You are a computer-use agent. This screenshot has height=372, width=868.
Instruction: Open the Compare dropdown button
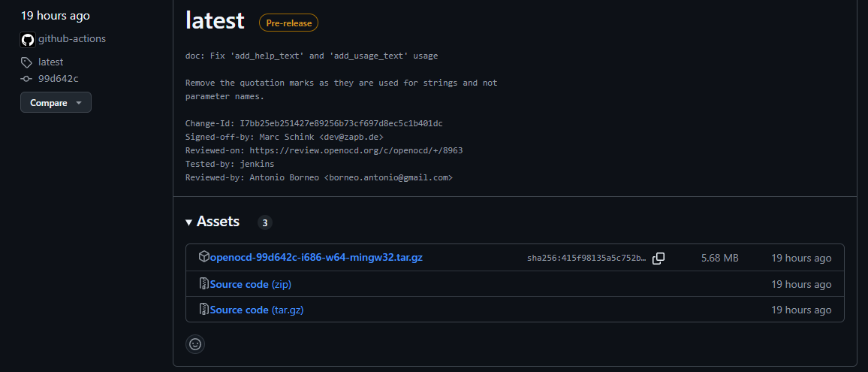(56, 102)
